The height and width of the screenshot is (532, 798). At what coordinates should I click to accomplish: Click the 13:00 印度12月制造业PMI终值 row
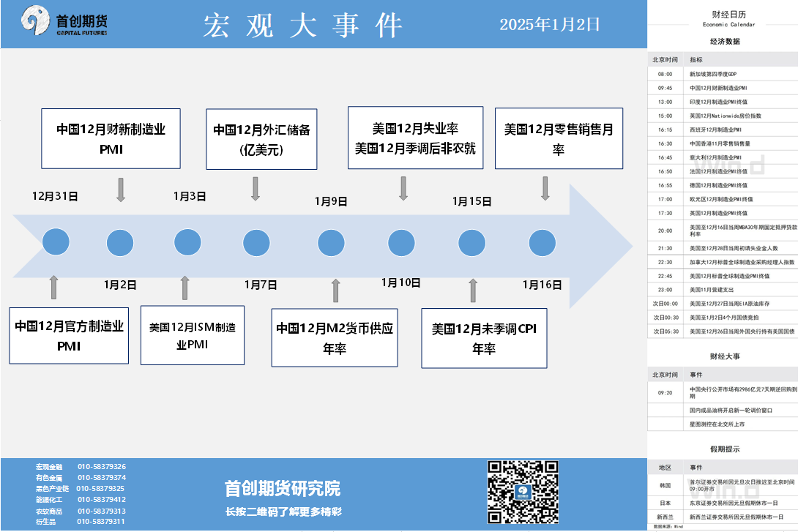[x=723, y=102]
